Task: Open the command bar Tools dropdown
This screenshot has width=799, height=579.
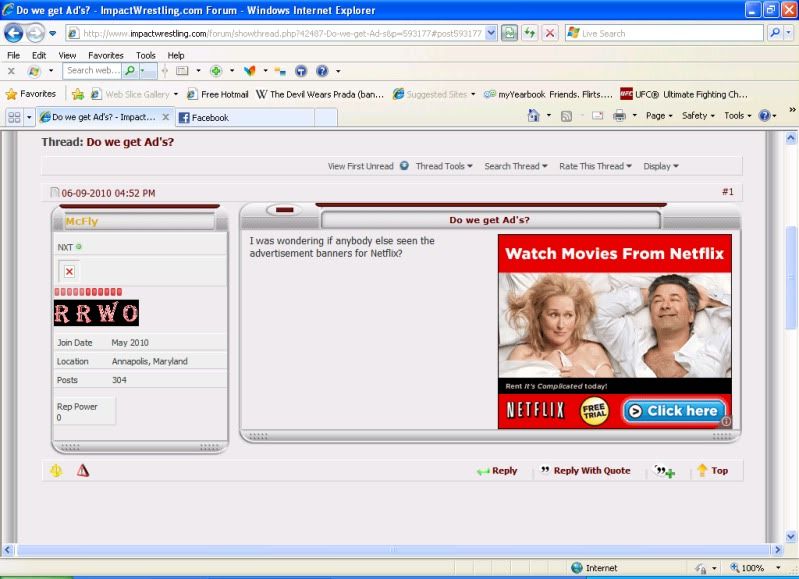Action: point(737,116)
